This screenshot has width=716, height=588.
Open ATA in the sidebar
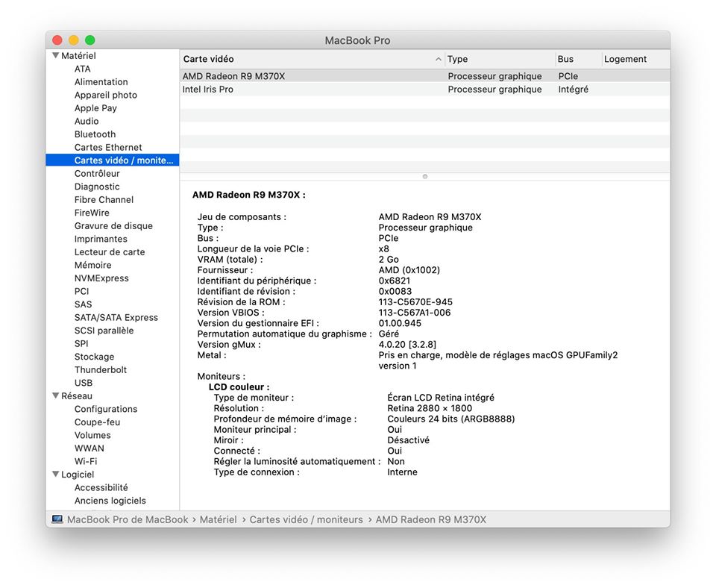point(83,69)
